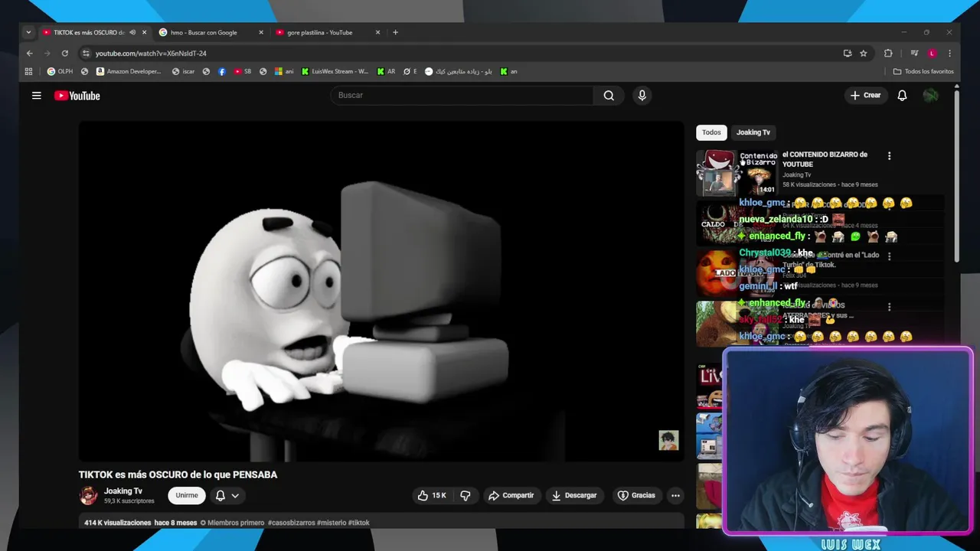Click the #tiktok hashtag
Image resolution: width=980 pixels, height=551 pixels.
coord(359,523)
